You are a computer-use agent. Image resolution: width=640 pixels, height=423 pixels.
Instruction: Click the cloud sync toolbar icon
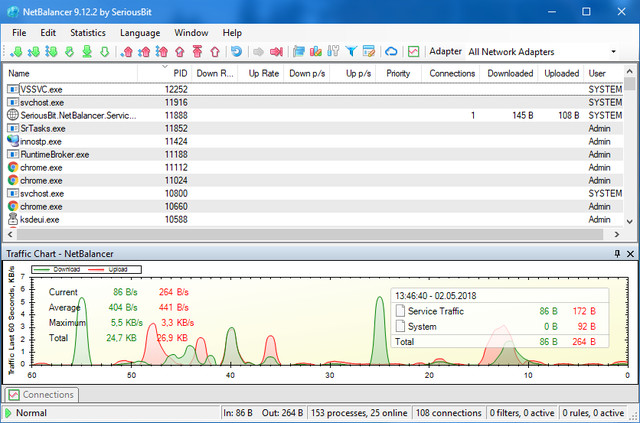[x=391, y=51]
